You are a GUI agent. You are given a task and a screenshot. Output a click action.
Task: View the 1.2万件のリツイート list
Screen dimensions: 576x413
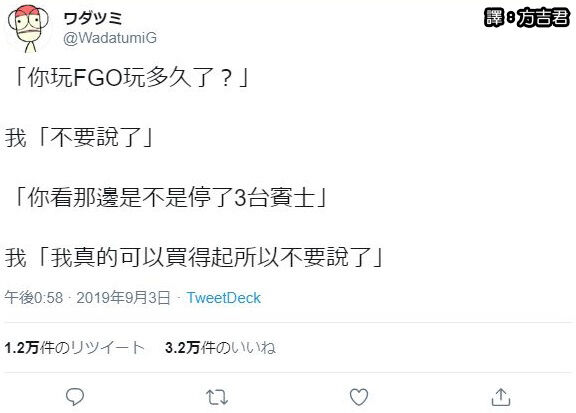tap(75, 348)
